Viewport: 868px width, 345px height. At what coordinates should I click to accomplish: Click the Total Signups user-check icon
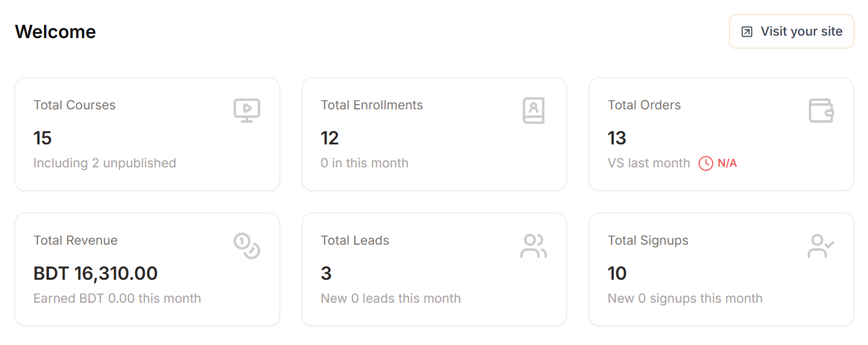821,246
